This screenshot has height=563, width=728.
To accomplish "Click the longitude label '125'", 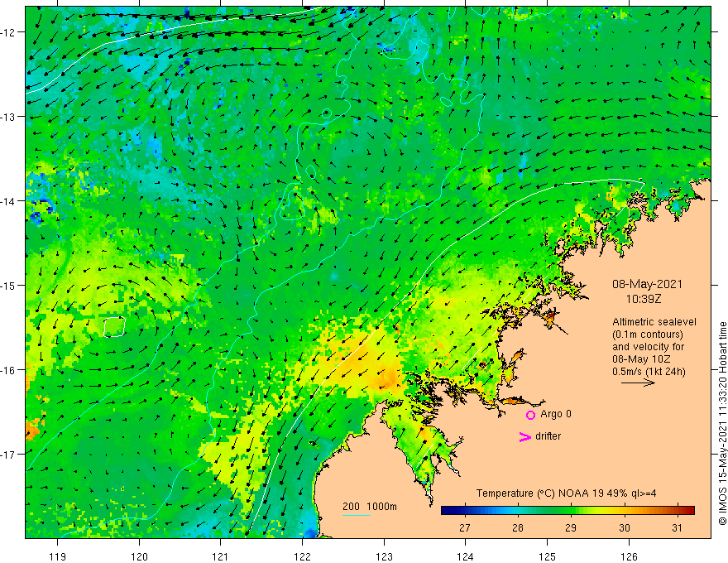I will (547, 556).
